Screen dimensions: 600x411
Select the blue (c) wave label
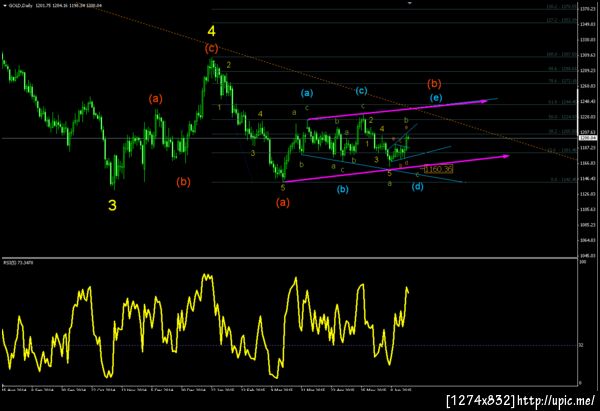pos(361,91)
